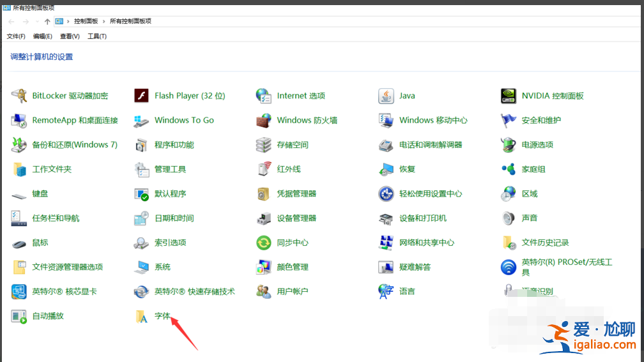
Task: Open the Windows To Go icon
Action: tap(141, 120)
